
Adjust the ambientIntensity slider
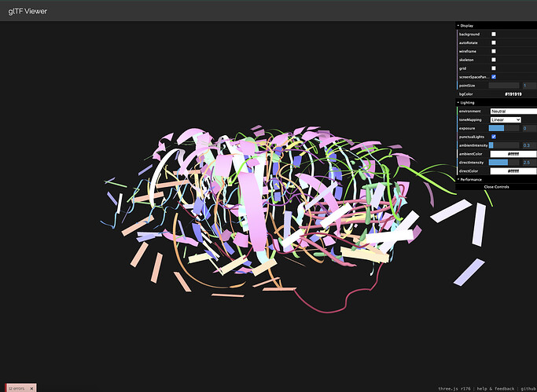click(504, 145)
